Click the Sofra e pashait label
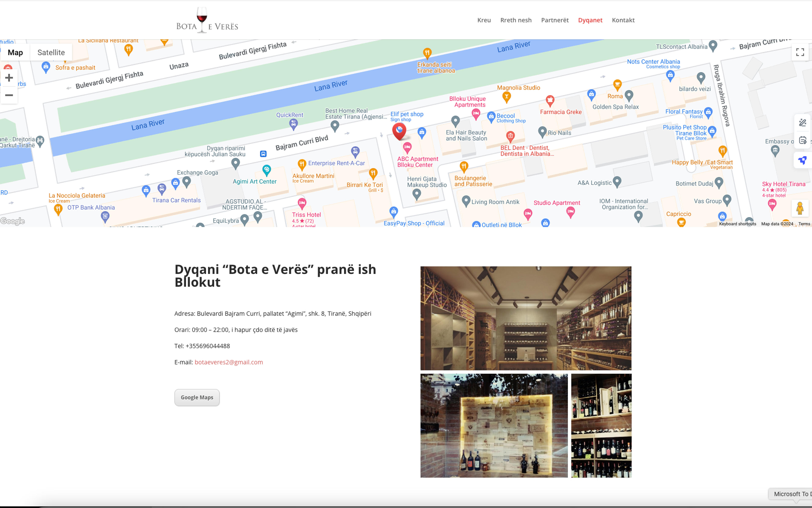812x508 pixels. 75,67
